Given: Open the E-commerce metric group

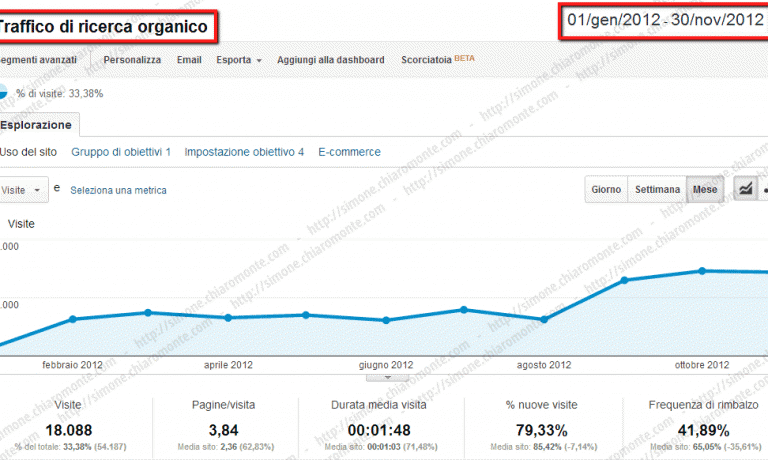Looking at the screenshot, I should click(349, 152).
